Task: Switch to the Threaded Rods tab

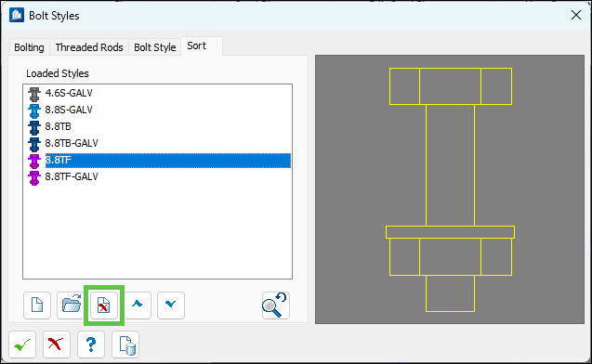Action: [x=89, y=47]
